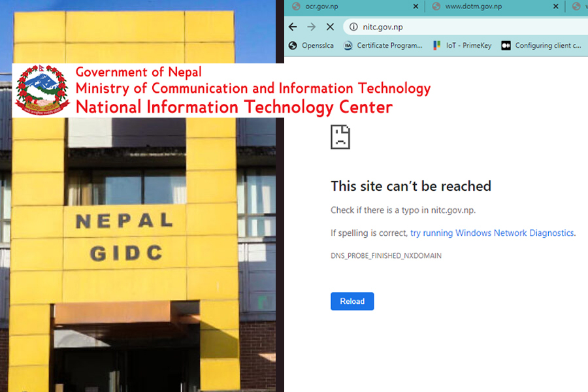Click the DNS_PROBE_FINISHED_NXDOMAIN error code text

387,255
